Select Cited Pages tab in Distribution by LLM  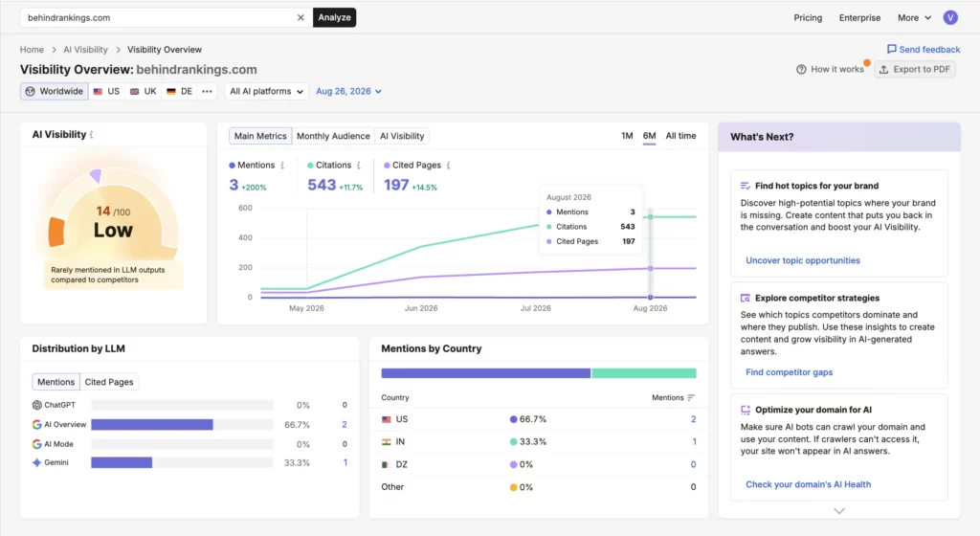click(x=109, y=382)
